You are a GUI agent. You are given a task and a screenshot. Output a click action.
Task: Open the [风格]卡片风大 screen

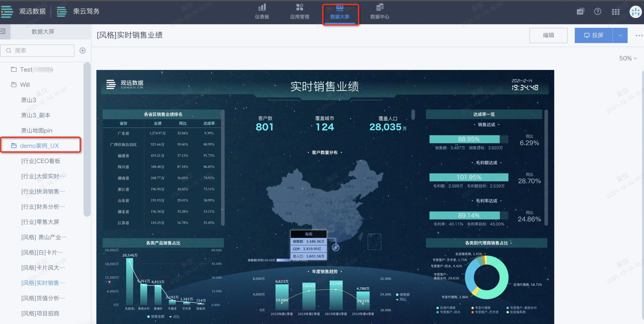[x=43, y=268]
